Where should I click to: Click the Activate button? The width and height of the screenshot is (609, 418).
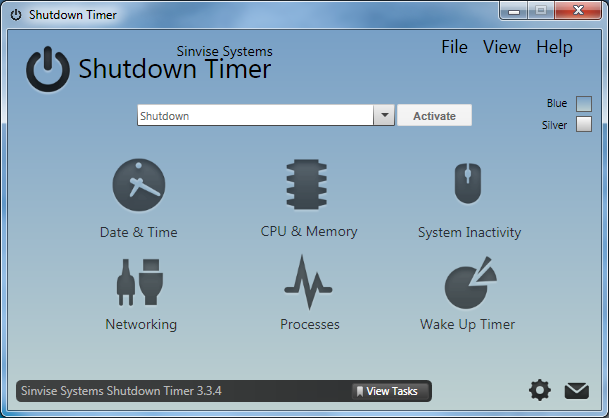click(434, 115)
